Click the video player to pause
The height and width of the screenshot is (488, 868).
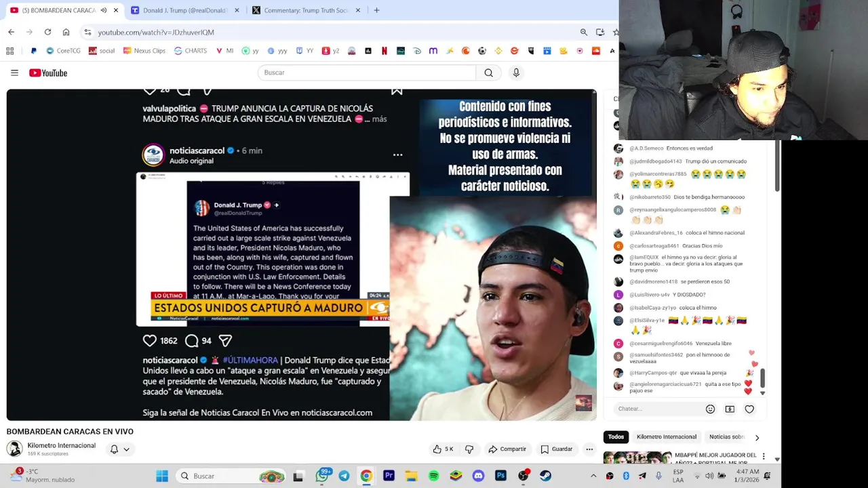pyautogui.click(x=302, y=255)
